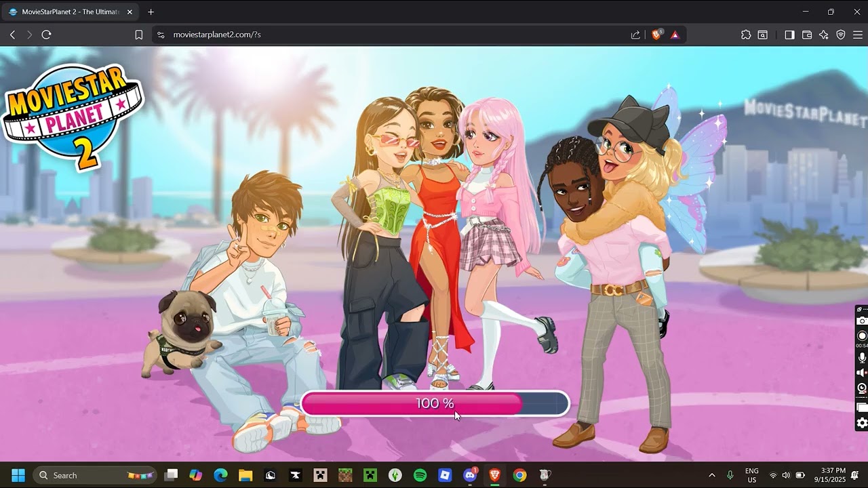Click the Share page icon in address bar
The height and width of the screenshot is (488, 868).
(x=635, y=35)
